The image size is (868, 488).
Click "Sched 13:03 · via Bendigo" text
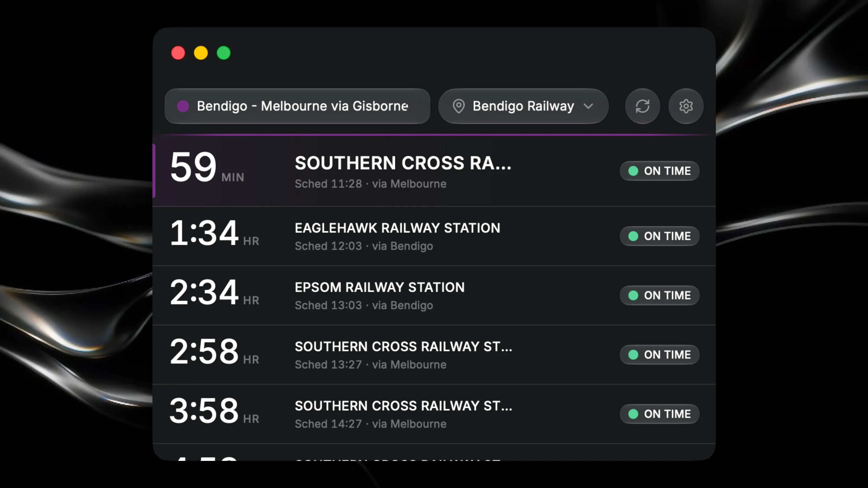pyautogui.click(x=363, y=306)
